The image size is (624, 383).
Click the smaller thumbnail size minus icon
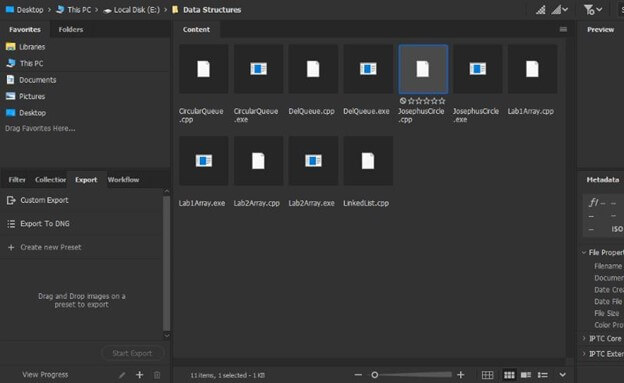pos(358,375)
